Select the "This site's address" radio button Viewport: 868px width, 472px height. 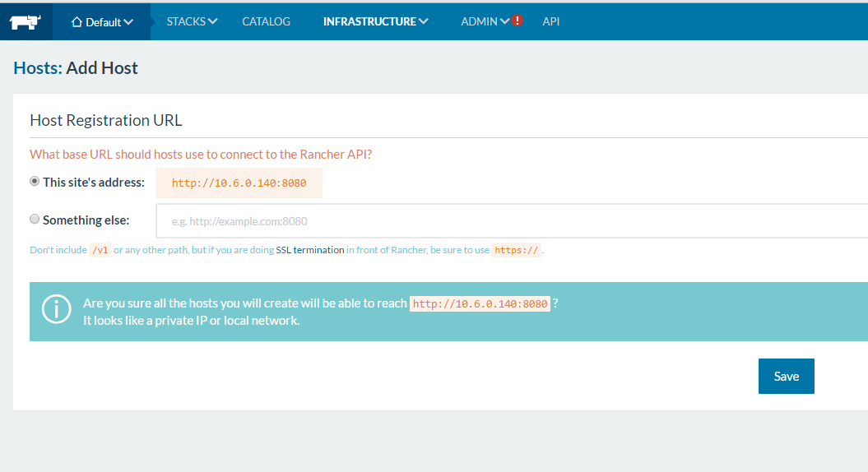pos(35,182)
